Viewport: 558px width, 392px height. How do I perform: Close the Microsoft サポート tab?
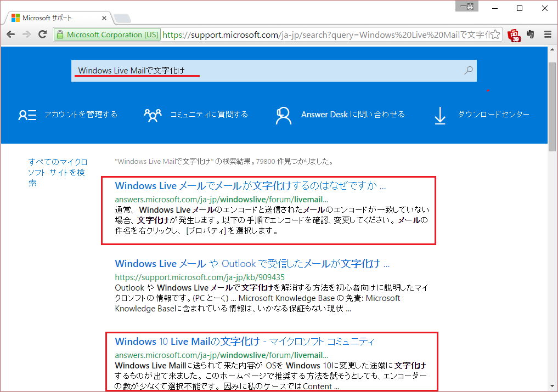coord(104,18)
